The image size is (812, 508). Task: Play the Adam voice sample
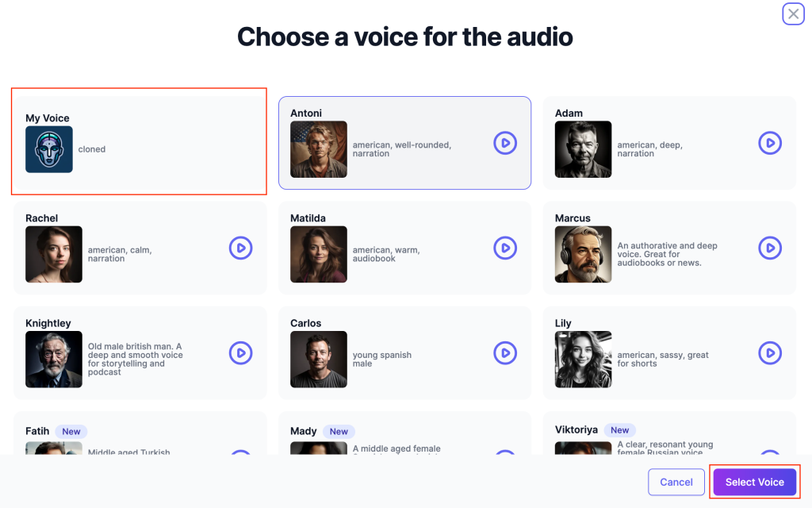[x=770, y=143]
